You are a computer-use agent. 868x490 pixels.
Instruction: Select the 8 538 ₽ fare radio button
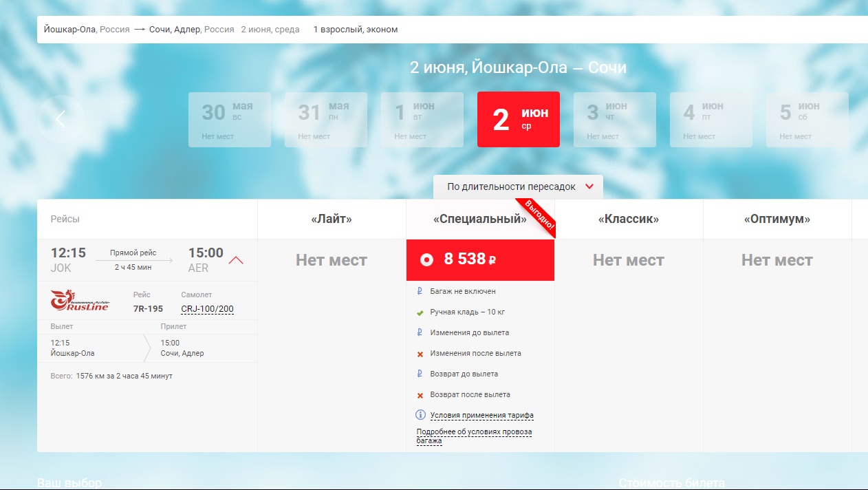coord(426,259)
